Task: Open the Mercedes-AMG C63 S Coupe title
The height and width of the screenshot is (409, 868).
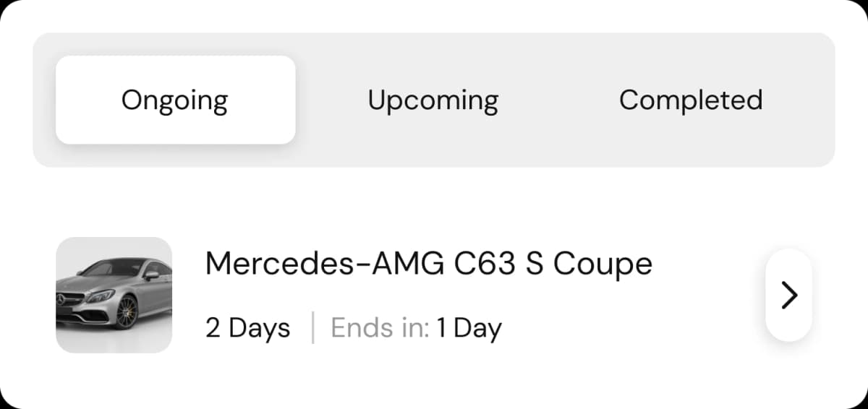Action: (x=429, y=264)
